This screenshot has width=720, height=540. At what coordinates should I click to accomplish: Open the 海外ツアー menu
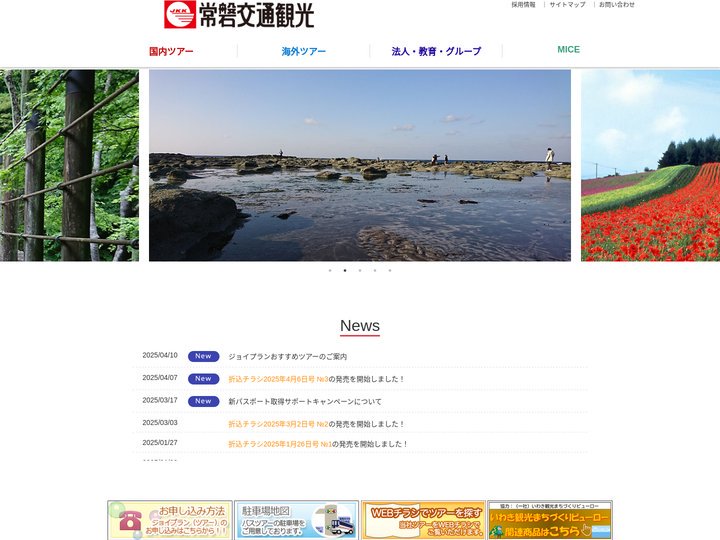click(304, 51)
